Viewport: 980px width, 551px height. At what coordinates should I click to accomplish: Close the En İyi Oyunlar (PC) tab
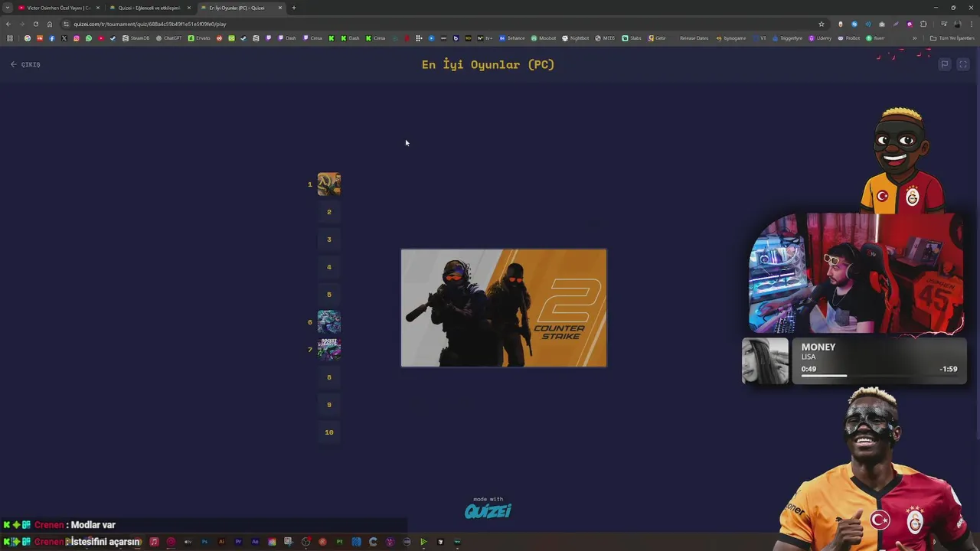point(280,8)
